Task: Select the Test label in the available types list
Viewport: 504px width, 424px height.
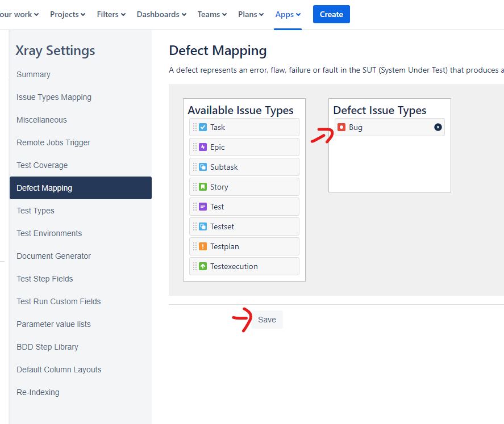Action: [217, 207]
